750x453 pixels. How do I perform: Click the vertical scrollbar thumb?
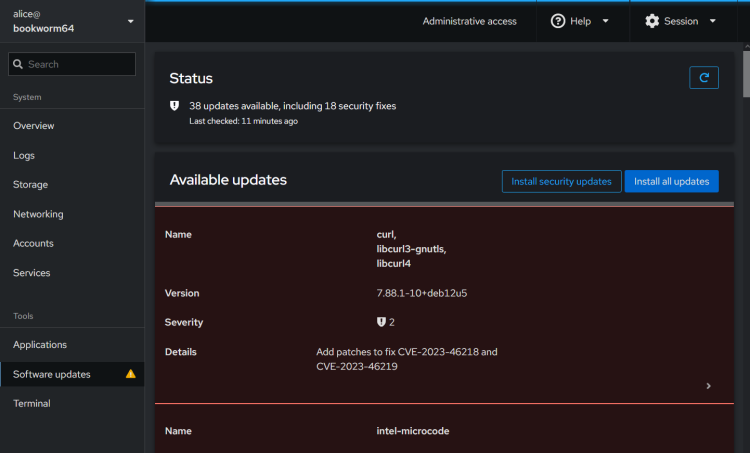coord(746,74)
